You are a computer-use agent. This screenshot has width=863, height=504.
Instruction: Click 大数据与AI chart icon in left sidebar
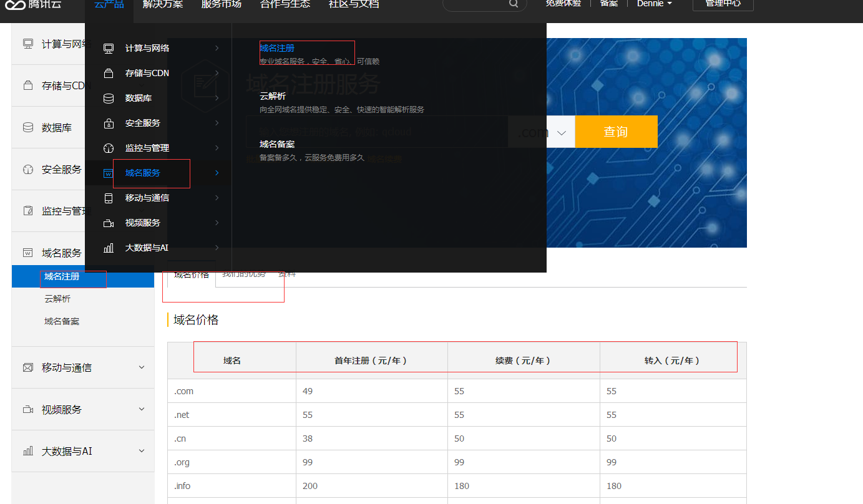point(28,451)
